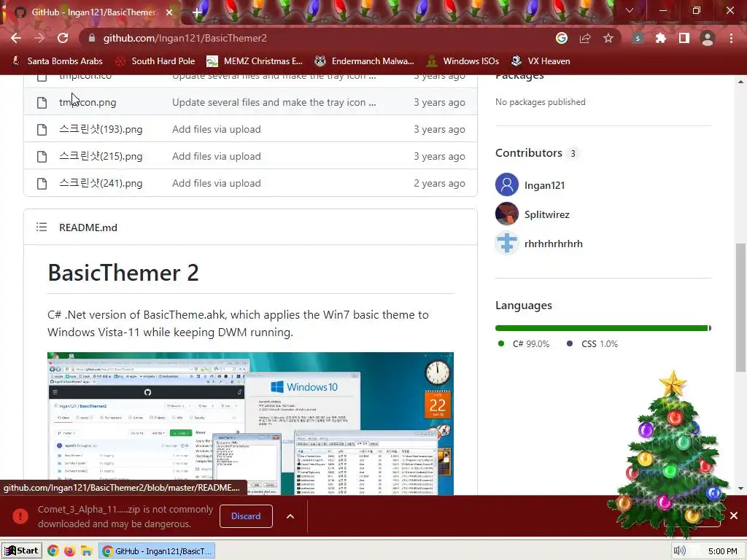The image size is (747, 560).
Task: Click the C# 99.0% language link
Action: [x=524, y=344]
